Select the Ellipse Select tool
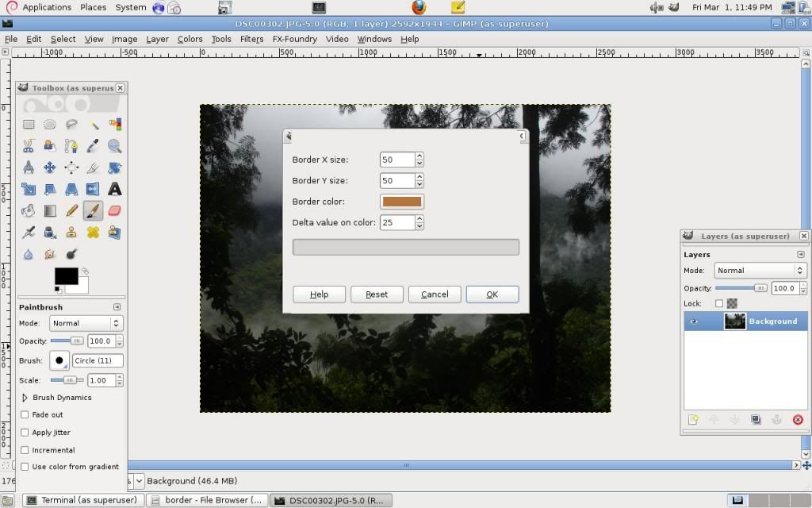The image size is (812, 508). pos(50,124)
